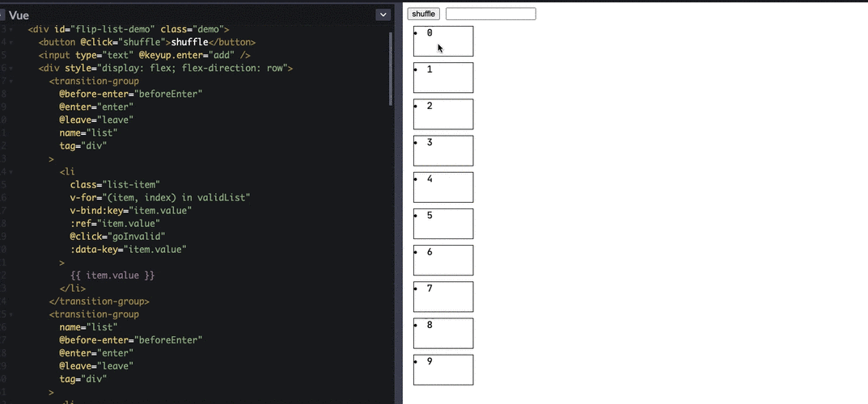Collapse the flip-list-demo div fold arrow
Image resolution: width=868 pixels, height=404 pixels.
tap(11, 29)
